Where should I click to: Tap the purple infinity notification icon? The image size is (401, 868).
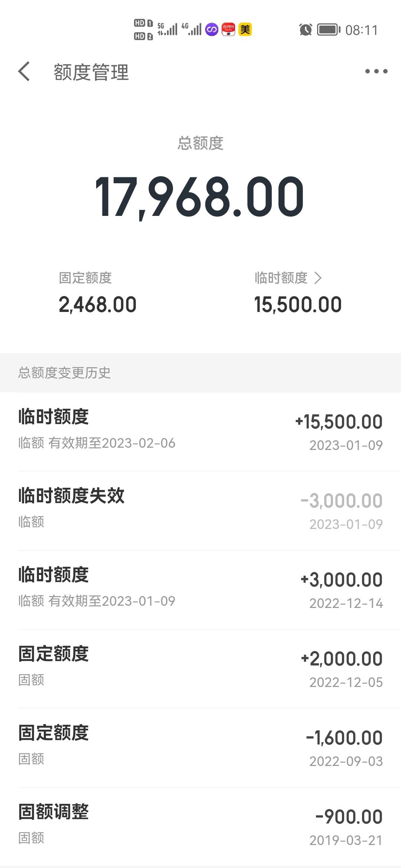pos(212,29)
